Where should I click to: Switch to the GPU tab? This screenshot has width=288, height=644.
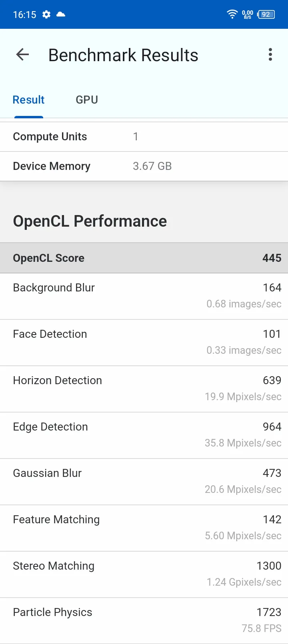87,100
